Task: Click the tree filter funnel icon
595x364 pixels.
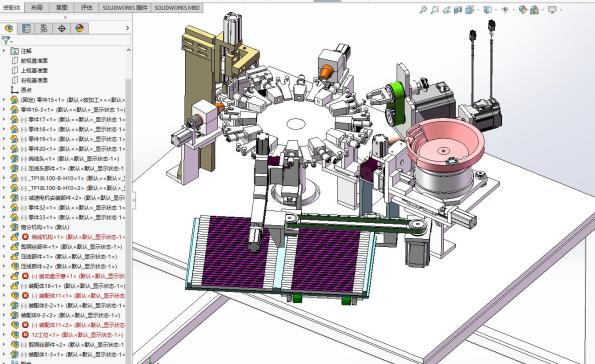Action: click(x=6, y=40)
